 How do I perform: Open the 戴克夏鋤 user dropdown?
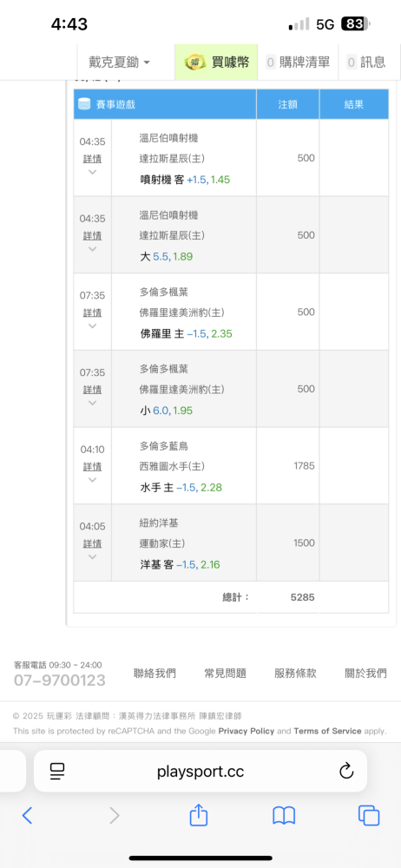pos(120,62)
